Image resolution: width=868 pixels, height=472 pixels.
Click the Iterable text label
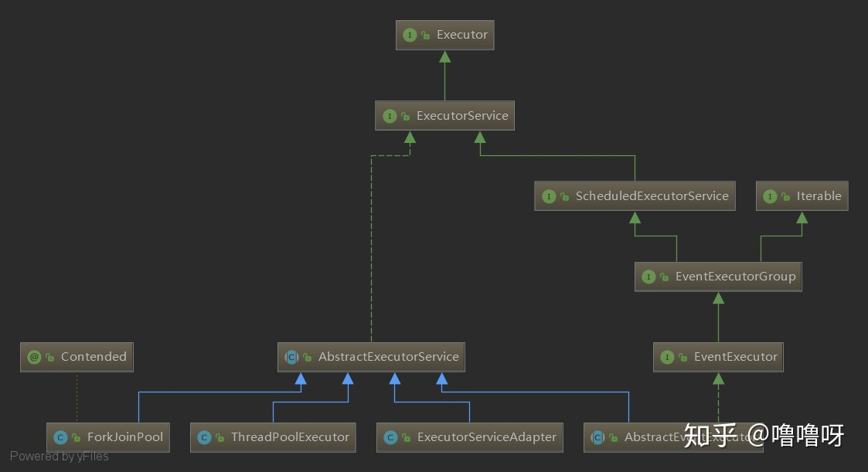tap(819, 196)
